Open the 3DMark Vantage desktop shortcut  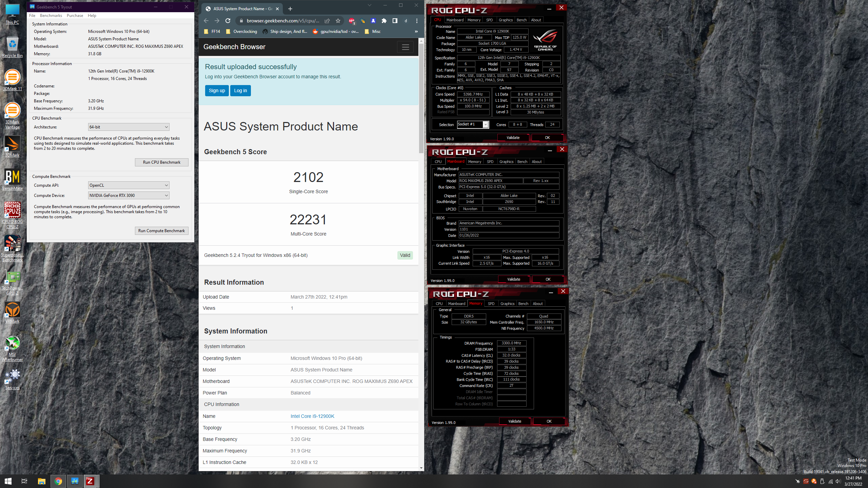pyautogui.click(x=13, y=116)
